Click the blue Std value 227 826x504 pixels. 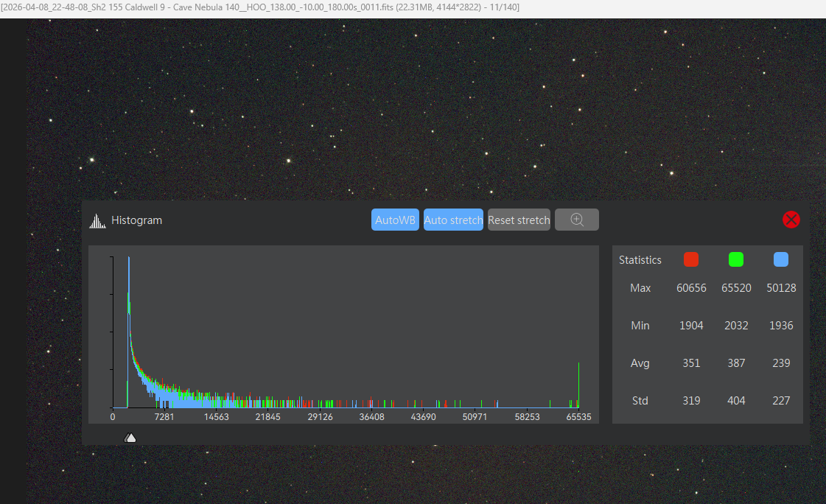pos(781,401)
